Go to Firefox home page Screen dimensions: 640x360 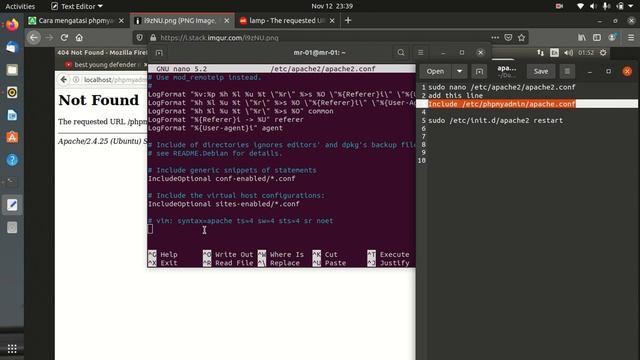(x=79, y=38)
